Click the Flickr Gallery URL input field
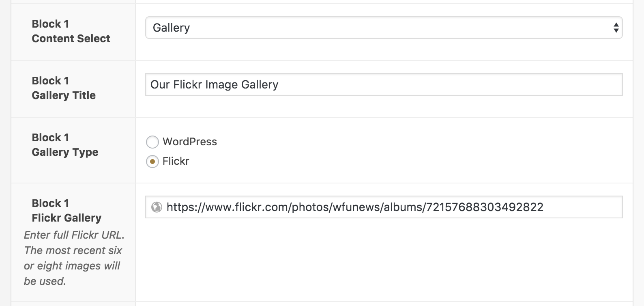The image size is (644, 306). coord(384,207)
